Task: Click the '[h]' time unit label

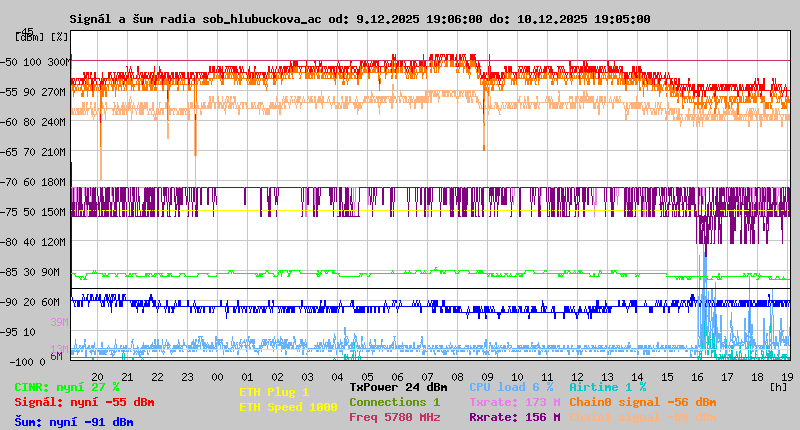Action: click(x=778, y=387)
